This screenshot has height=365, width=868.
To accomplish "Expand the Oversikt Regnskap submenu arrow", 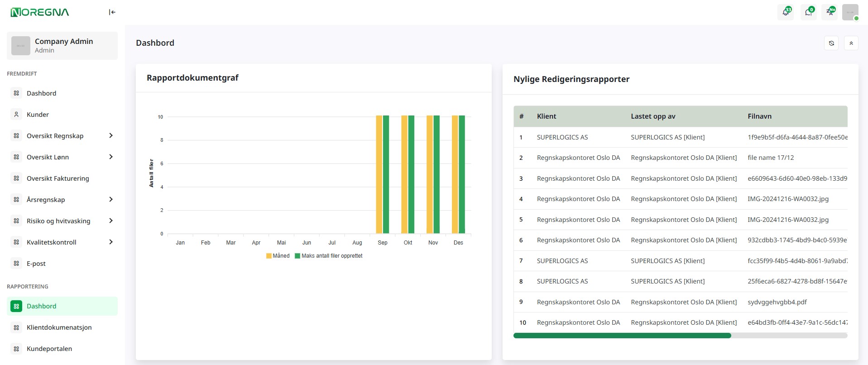I will point(111,136).
